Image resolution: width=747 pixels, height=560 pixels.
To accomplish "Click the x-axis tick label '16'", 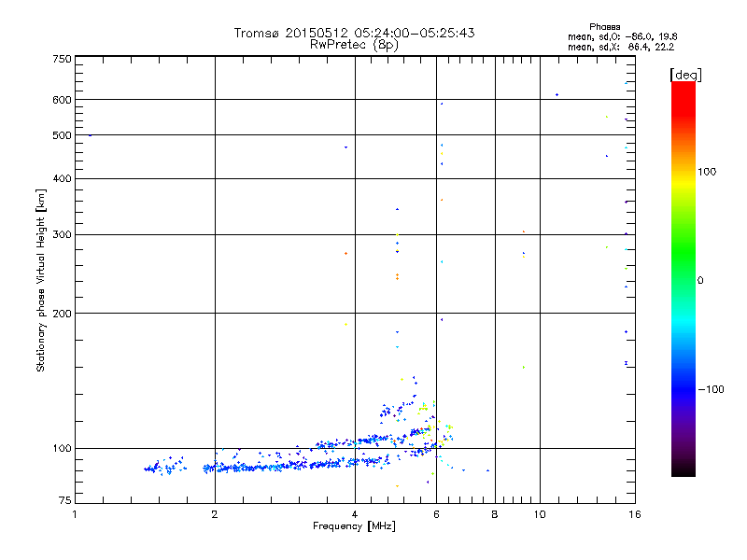I will (635, 514).
